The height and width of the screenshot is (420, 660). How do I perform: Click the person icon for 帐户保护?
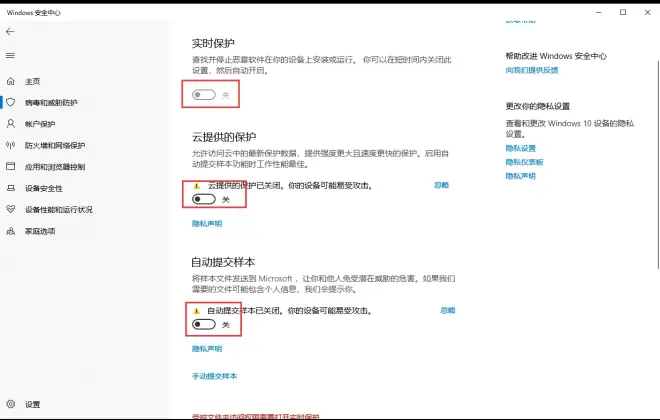pos(11,124)
